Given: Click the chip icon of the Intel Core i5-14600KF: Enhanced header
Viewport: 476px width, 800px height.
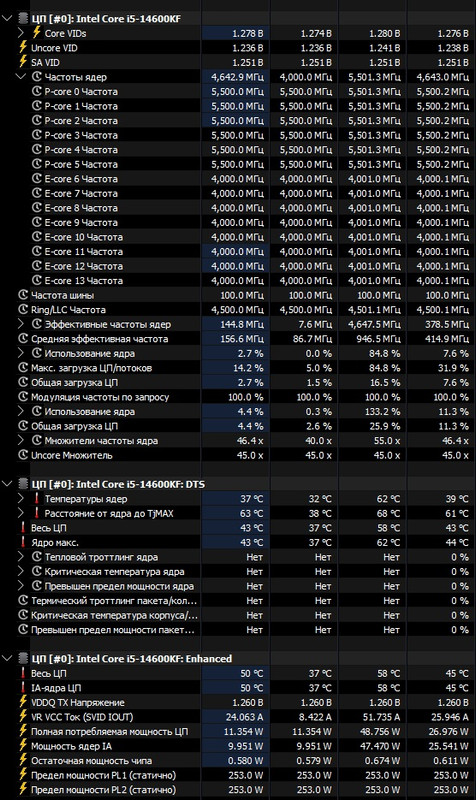Looking at the screenshot, I should click(23, 659).
